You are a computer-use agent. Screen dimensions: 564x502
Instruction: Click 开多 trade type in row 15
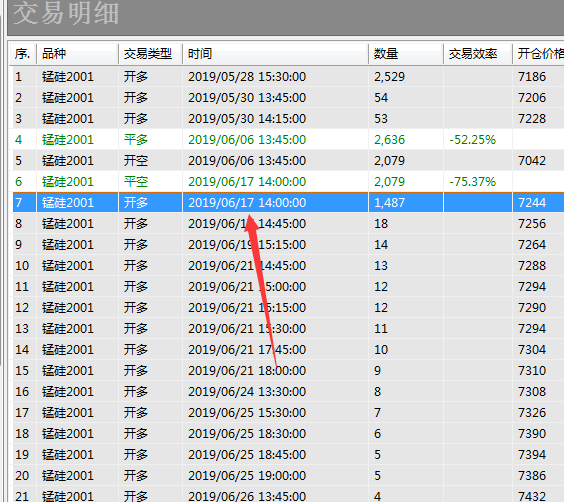pos(136,370)
